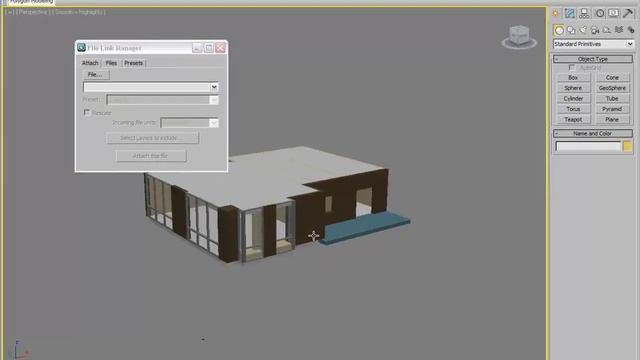Switch to the Attach tab

point(90,63)
